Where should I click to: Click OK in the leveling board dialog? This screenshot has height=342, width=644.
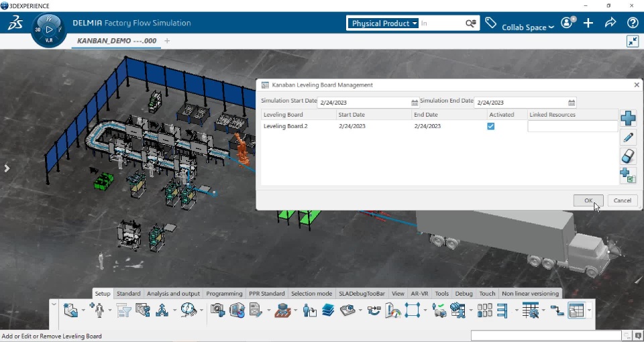588,201
